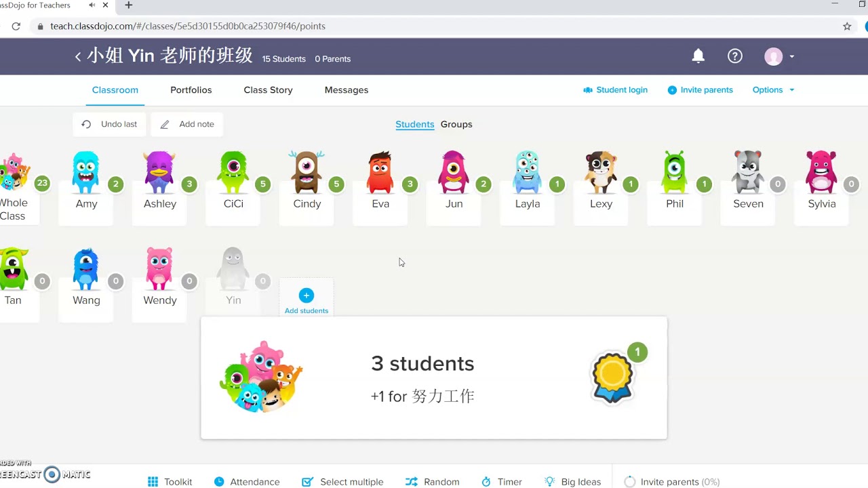The width and height of the screenshot is (868, 488).
Task: Select Yin's grayed-out ghost avatar
Action: click(233, 269)
